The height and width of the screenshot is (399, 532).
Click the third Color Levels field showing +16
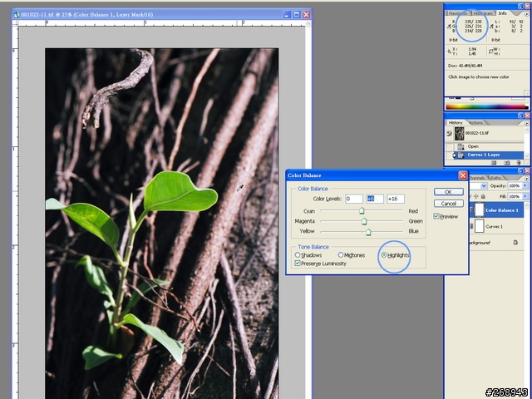click(396, 199)
